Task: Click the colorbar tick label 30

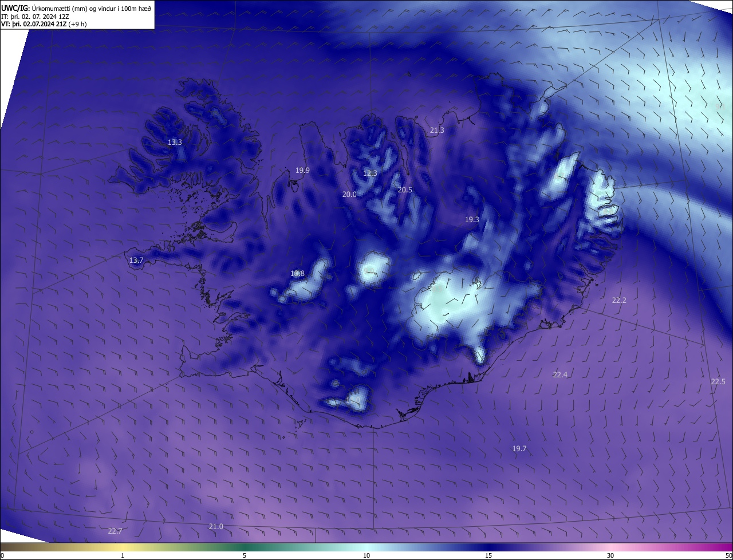Action: tap(610, 555)
